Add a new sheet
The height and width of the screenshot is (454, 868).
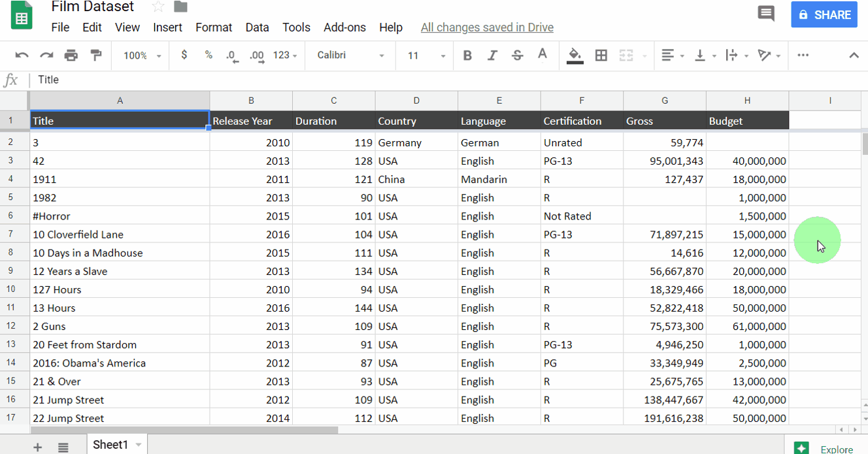point(37,447)
